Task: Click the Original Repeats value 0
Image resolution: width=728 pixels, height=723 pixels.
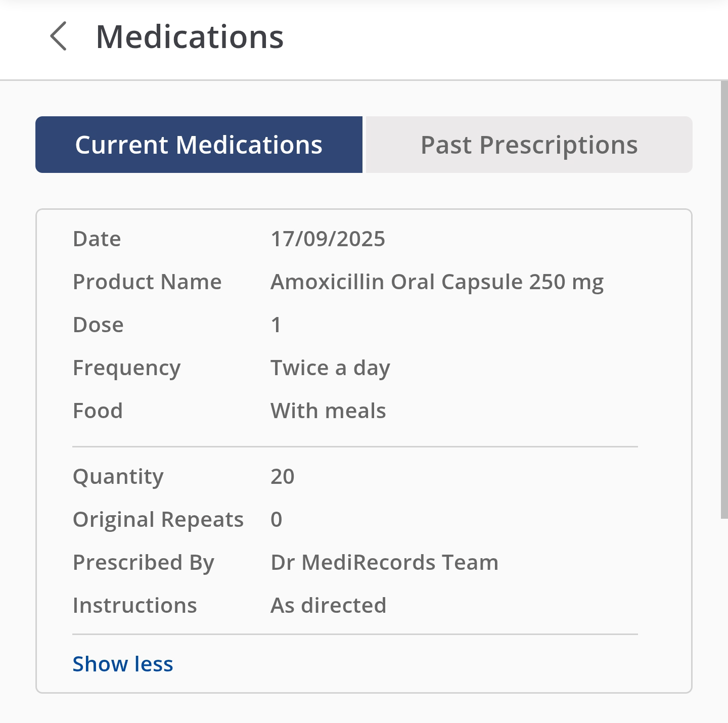Action: (x=276, y=519)
